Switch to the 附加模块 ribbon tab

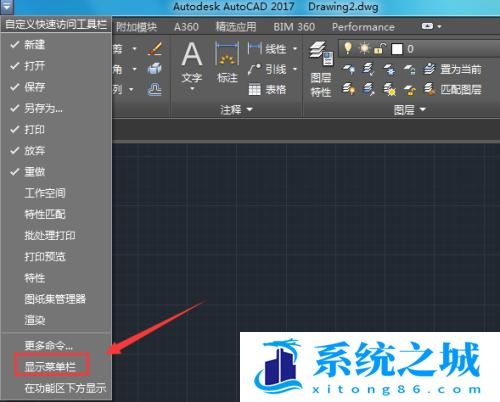click(136, 27)
